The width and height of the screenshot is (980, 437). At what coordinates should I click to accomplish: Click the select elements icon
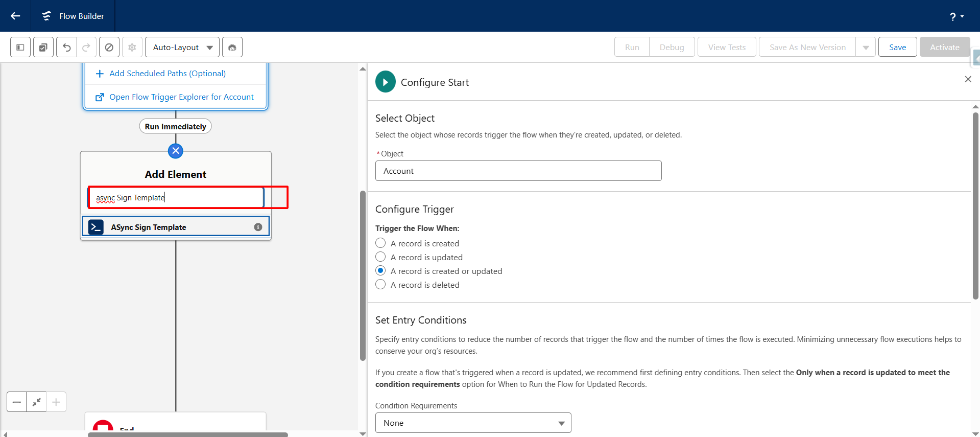[x=43, y=48]
